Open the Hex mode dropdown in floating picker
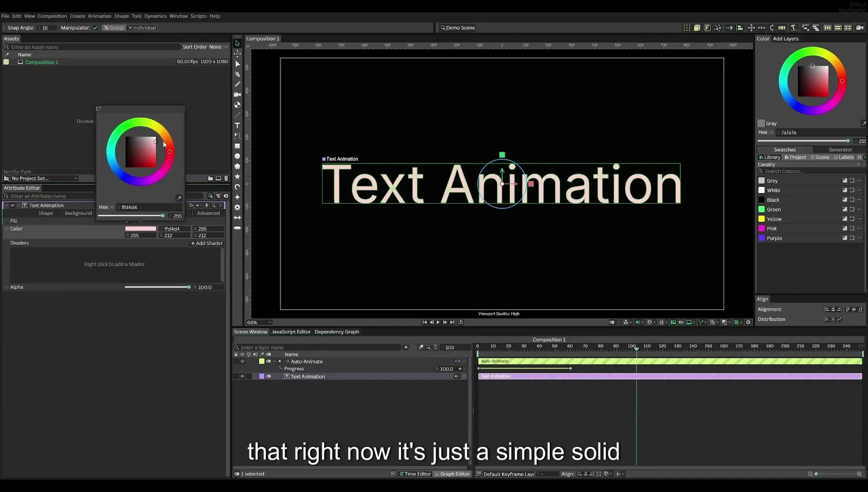This screenshot has width=868, height=492. click(x=106, y=207)
